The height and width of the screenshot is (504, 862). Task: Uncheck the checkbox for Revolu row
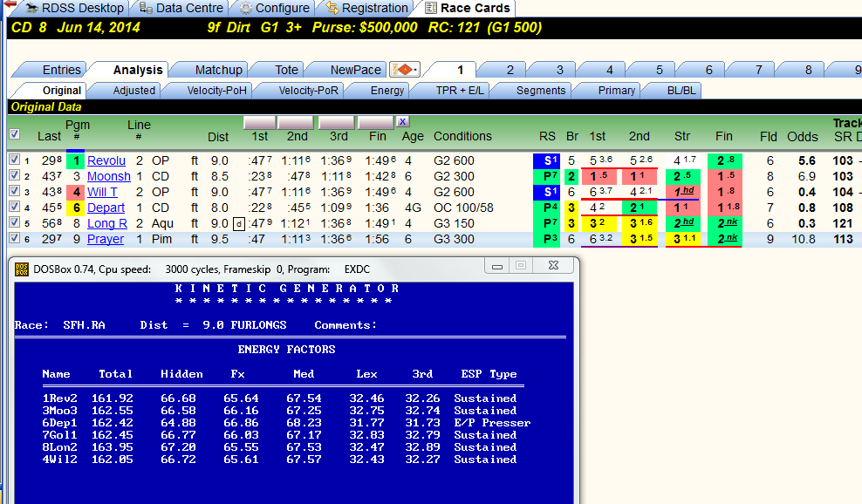[14, 160]
